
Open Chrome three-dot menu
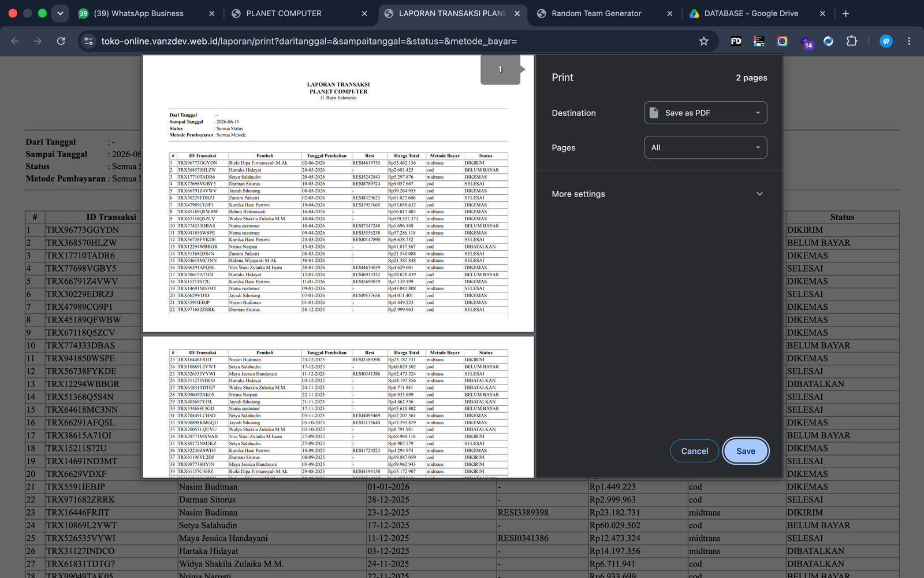[x=909, y=41]
